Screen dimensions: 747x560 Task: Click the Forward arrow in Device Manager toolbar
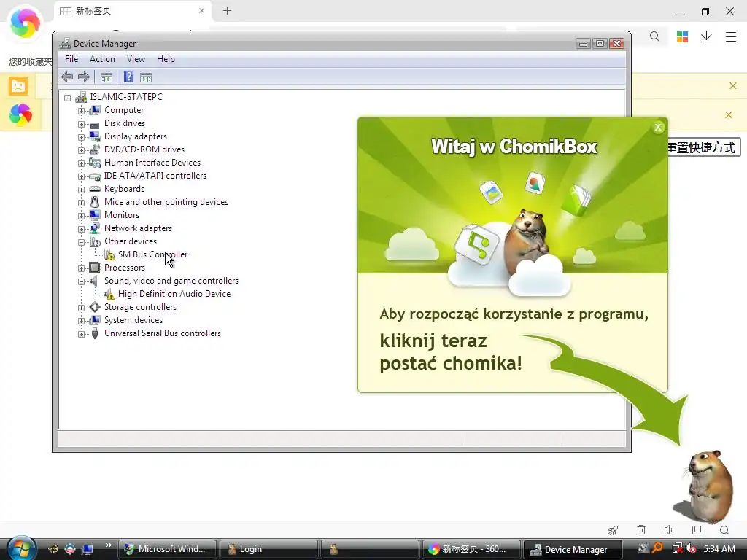click(84, 77)
